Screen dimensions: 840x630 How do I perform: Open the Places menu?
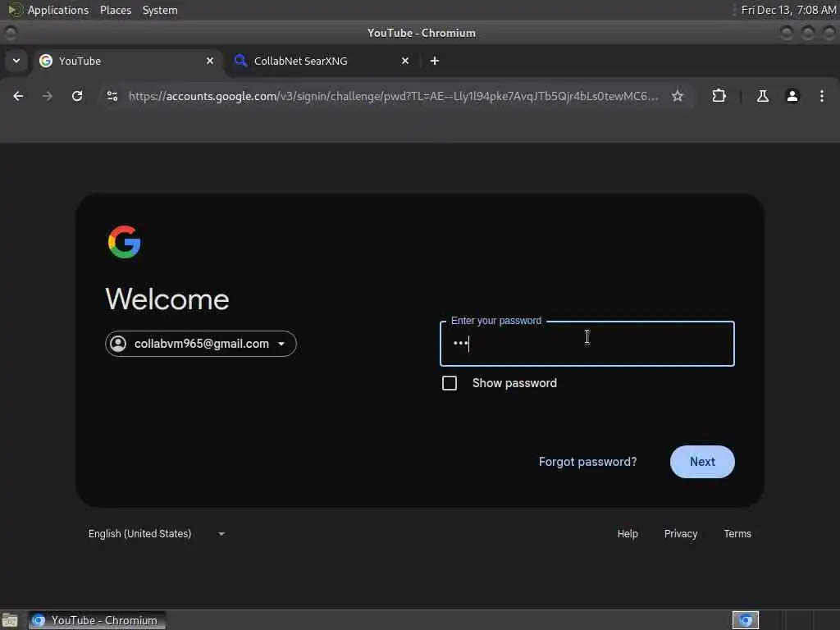click(116, 10)
